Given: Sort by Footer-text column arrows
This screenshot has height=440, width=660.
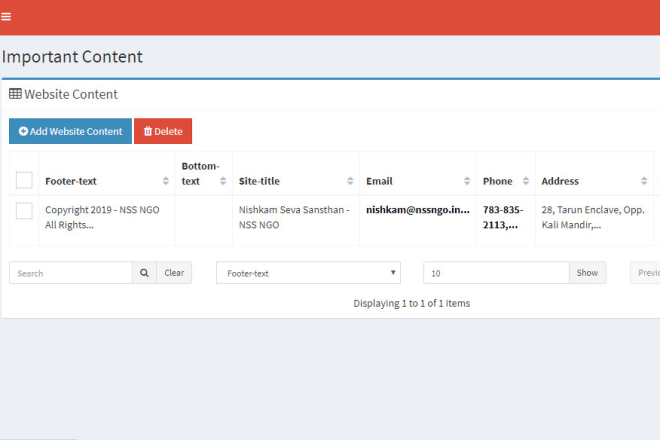Looking at the screenshot, I should pyautogui.click(x=165, y=181).
